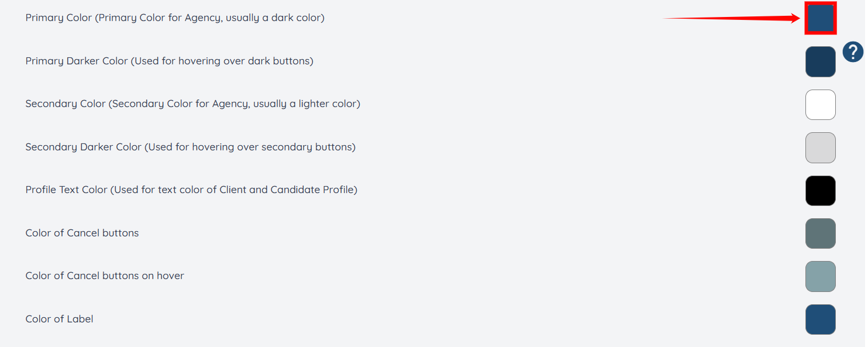Click the 'Color of Cancel buttons' label
868x347 pixels.
pyautogui.click(x=82, y=233)
